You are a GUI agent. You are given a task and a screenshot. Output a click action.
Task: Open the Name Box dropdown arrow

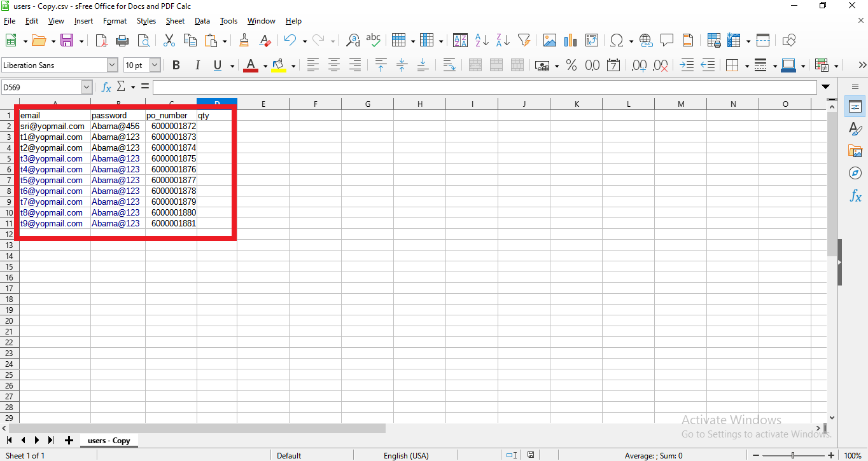[x=87, y=87]
